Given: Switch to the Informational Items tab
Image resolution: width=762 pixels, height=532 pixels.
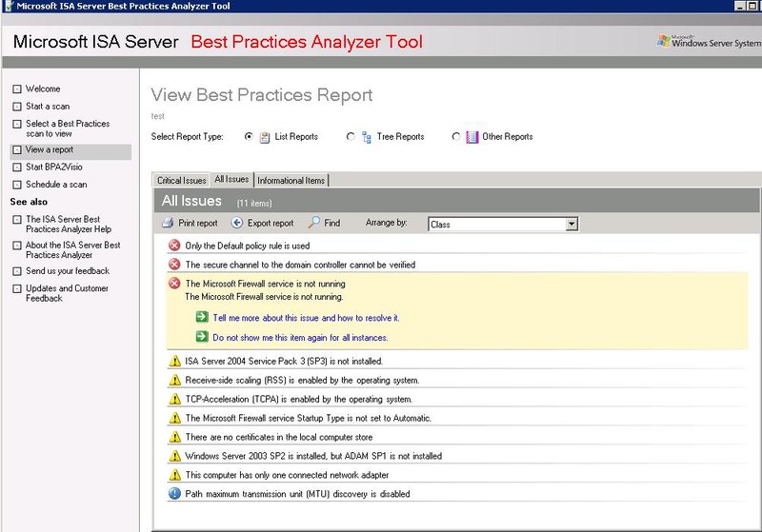Looking at the screenshot, I should 291,180.
